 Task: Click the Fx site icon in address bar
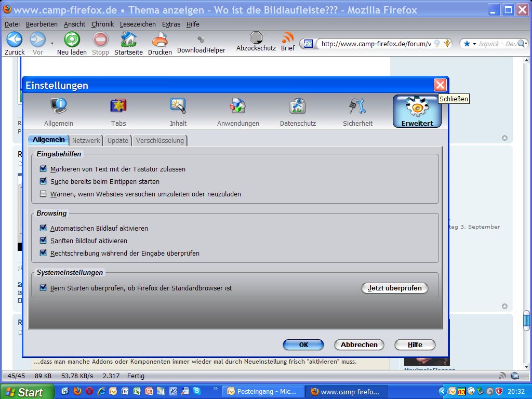coord(309,44)
